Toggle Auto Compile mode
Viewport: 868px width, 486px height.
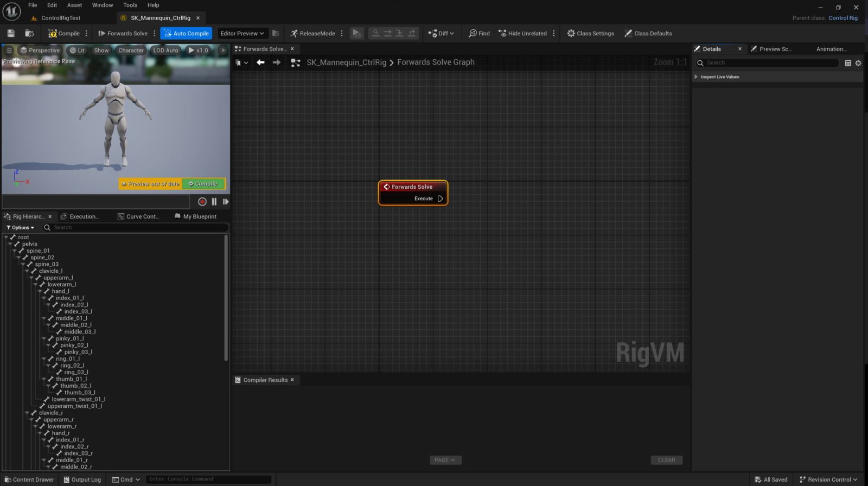coord(186,34)
